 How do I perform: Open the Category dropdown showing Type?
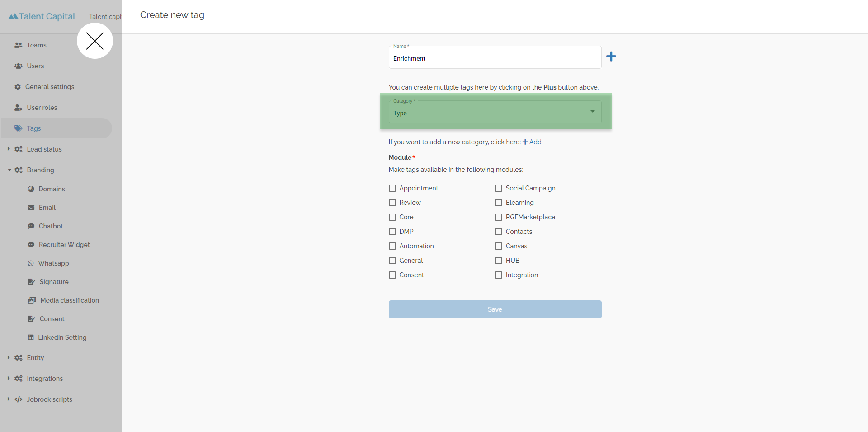click(x=495, y=112)
